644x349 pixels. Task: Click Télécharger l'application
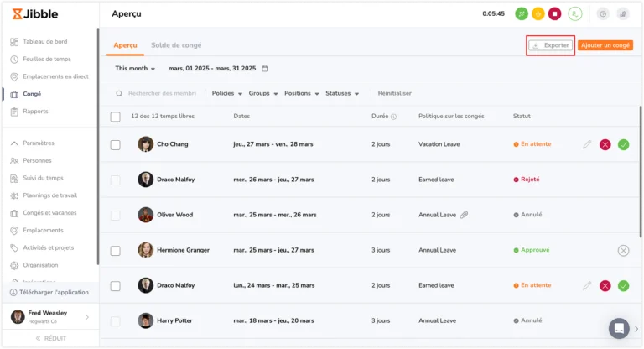coord(49,293)
